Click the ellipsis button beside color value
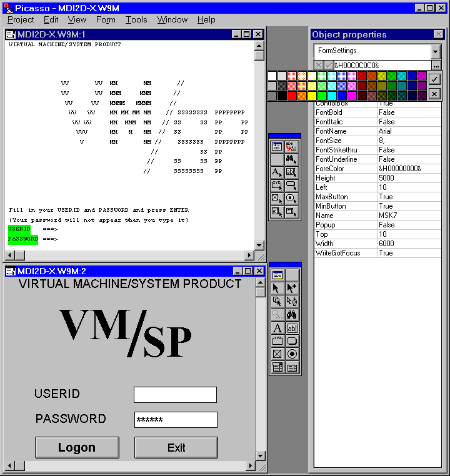 pos(436,66)
